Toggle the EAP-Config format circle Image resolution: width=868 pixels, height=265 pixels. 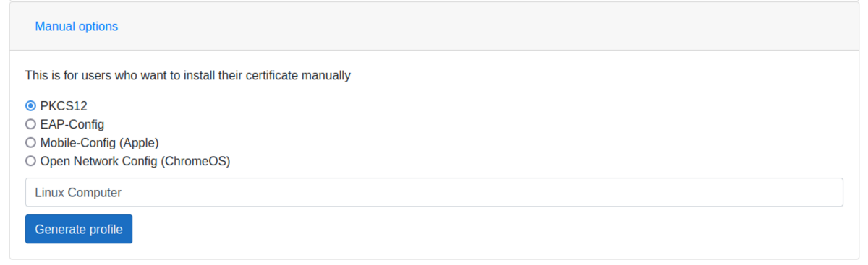[x=30, y=124]
